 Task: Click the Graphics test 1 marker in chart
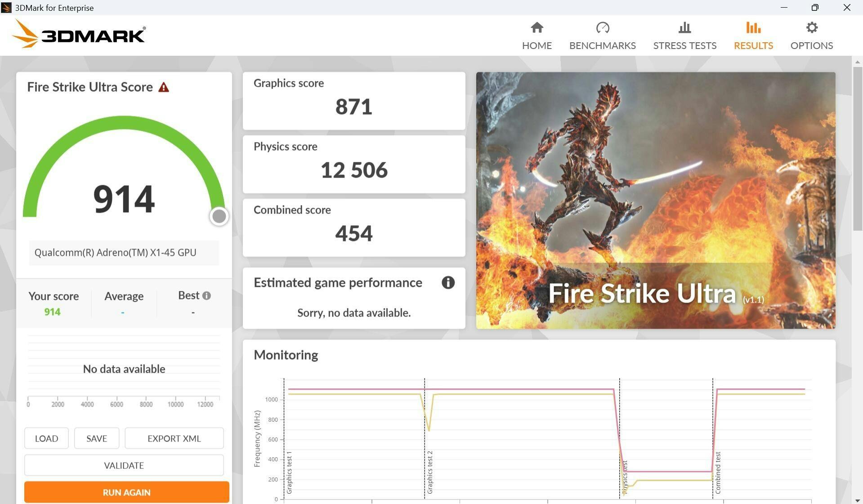click(289, 472)
